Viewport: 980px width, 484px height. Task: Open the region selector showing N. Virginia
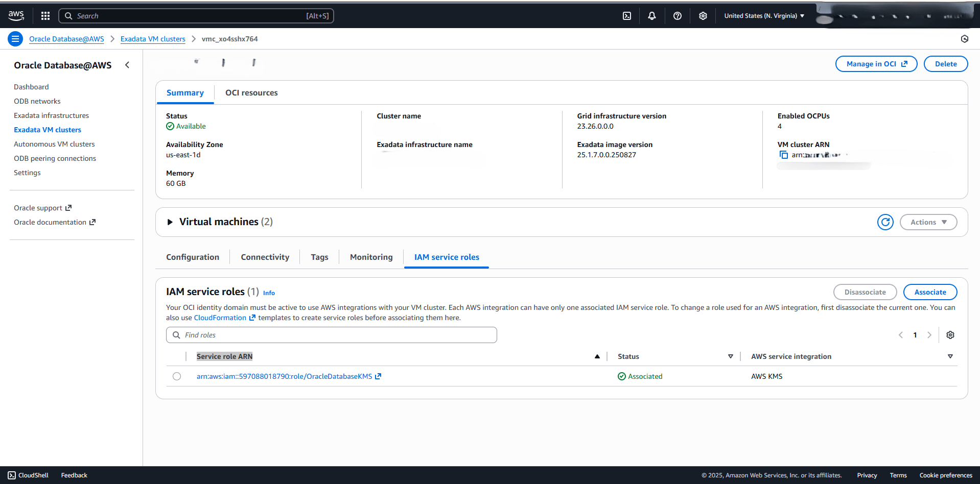click(x=763, y=16)
